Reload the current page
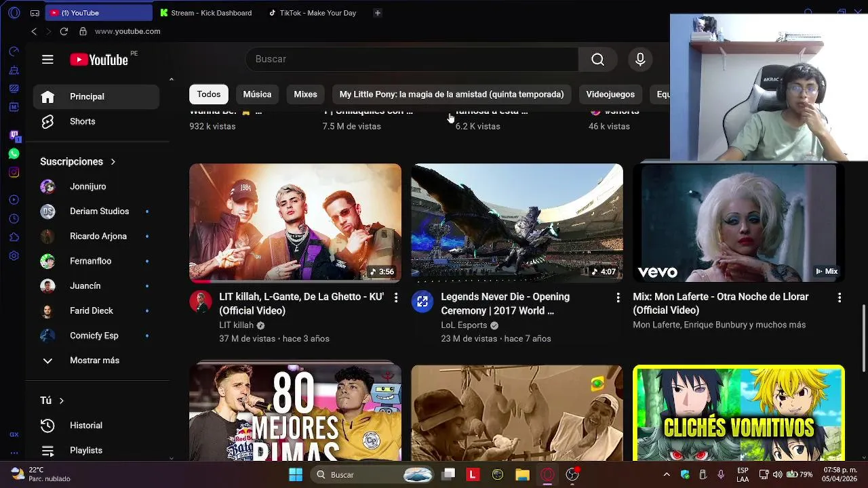The width and height of the screenshot is (868, 488). 64,31
